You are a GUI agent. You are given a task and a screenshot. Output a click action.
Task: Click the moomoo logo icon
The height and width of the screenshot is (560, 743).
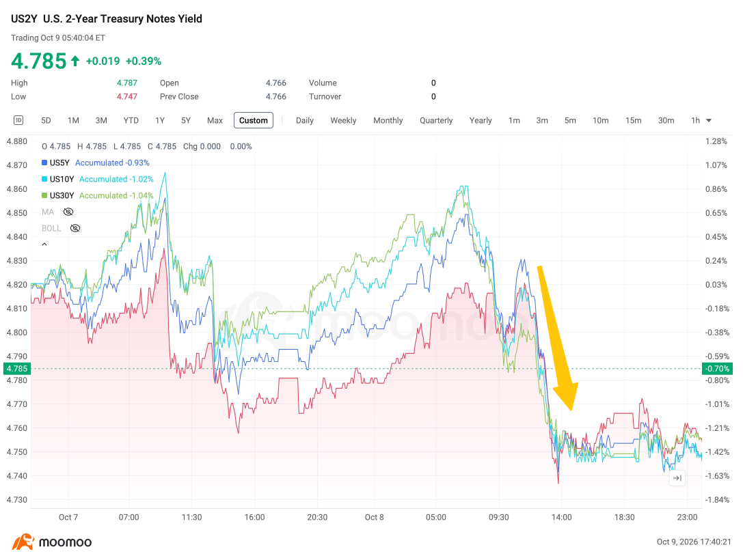coord(23,542)
